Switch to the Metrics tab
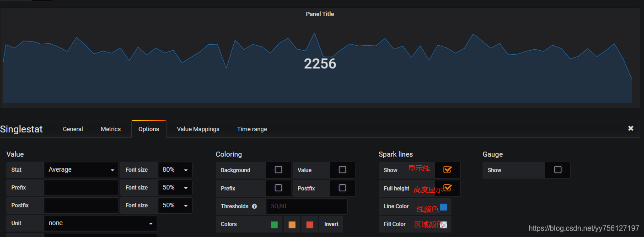Viewport: 644px width, 237px height. pos(111,129)
